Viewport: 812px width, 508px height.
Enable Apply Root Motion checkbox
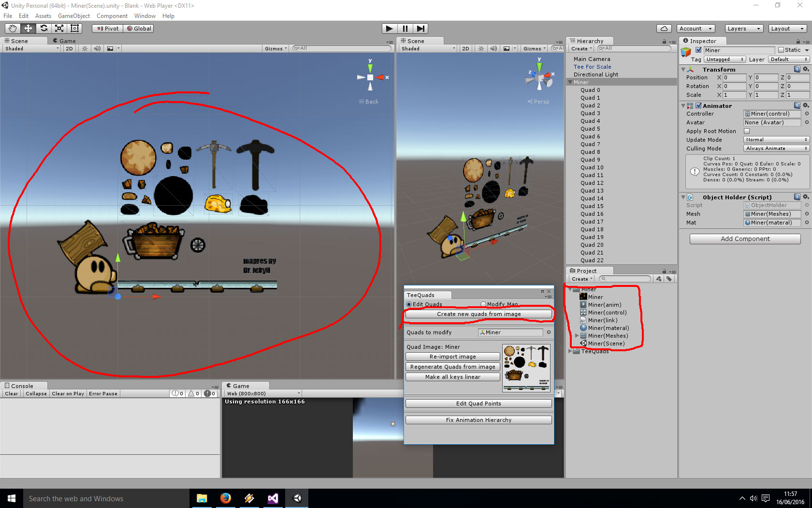pyautogui.click(x=747, y=131)
